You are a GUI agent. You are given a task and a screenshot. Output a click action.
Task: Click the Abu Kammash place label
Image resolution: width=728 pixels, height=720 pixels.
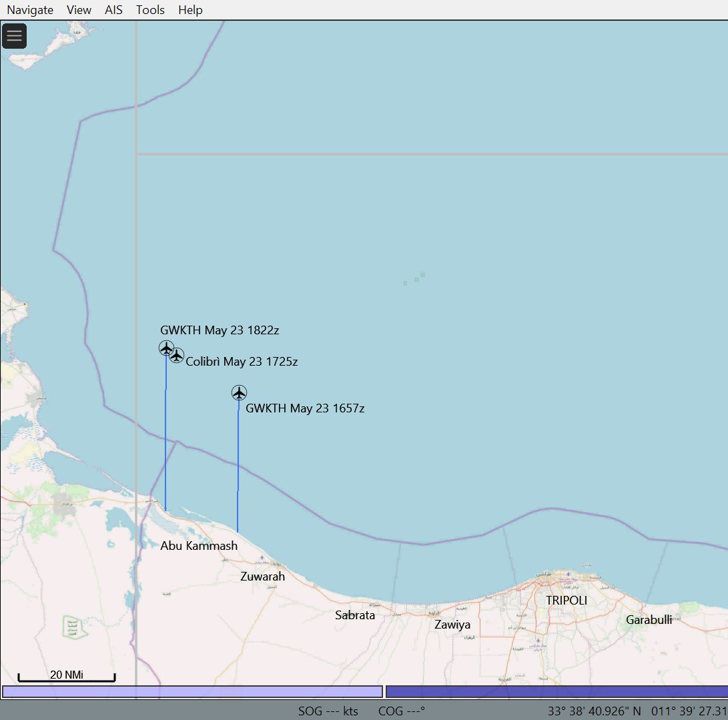click(199, 545)
